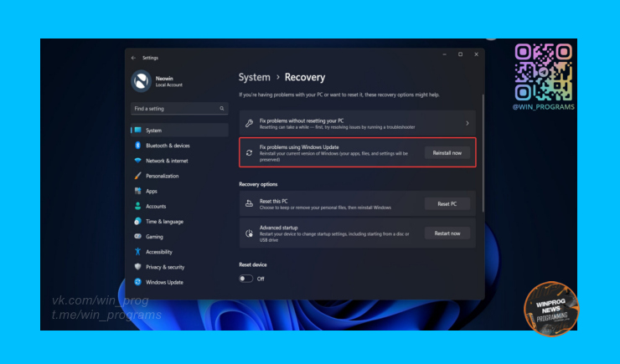The image size is (620, 364).
Task: Click the Bluetooth icon in the sidebar
Action: 137,146
